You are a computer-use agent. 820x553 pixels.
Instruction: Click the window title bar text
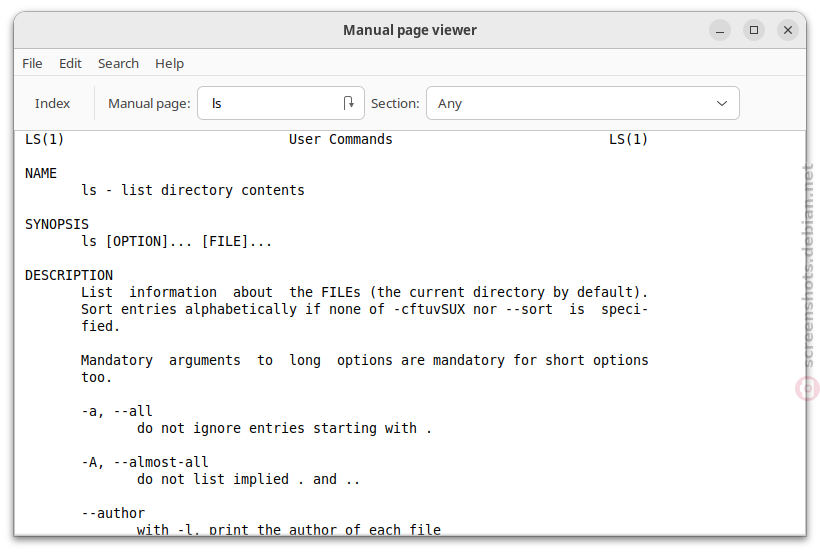(x=410, y=30)
